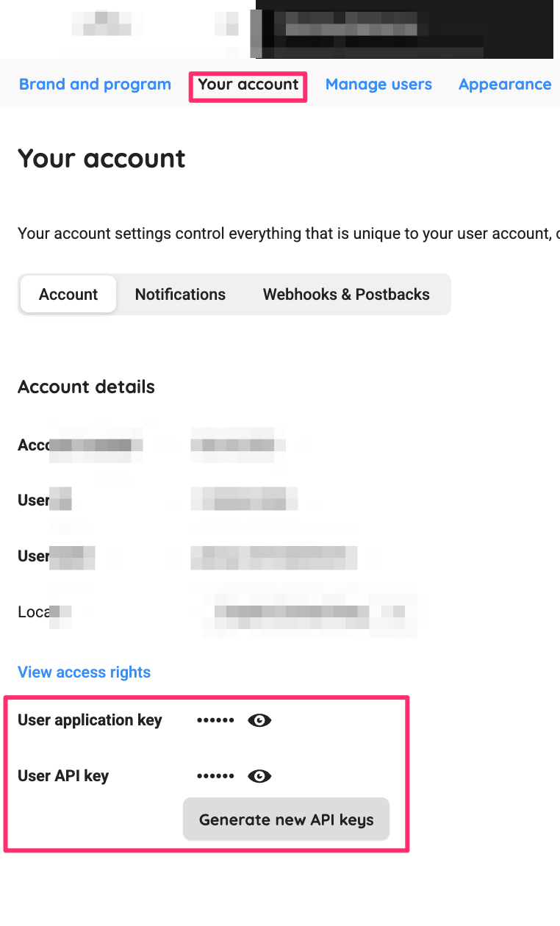560x926 pixels.
Task: Click the Generate new API keys button
Action: [286, 819]
